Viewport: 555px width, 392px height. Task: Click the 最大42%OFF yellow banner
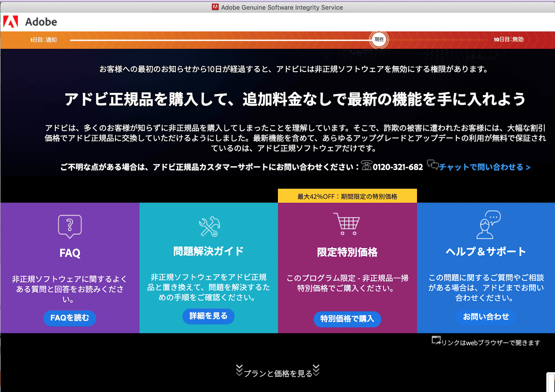(347, 196)
